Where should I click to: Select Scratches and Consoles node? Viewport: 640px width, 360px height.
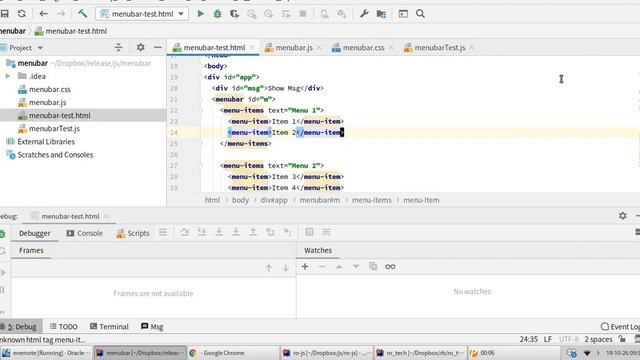[49, 155]
